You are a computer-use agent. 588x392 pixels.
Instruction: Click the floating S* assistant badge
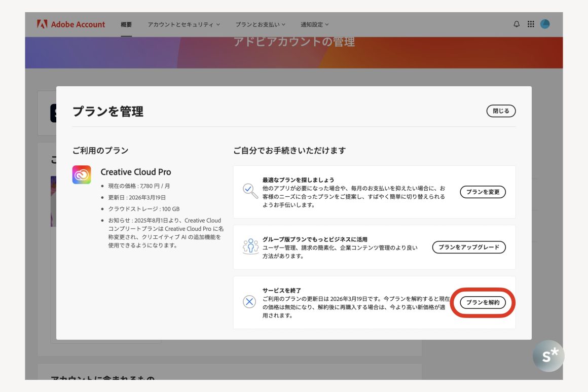pyautogui.click(x=548, y=356)
